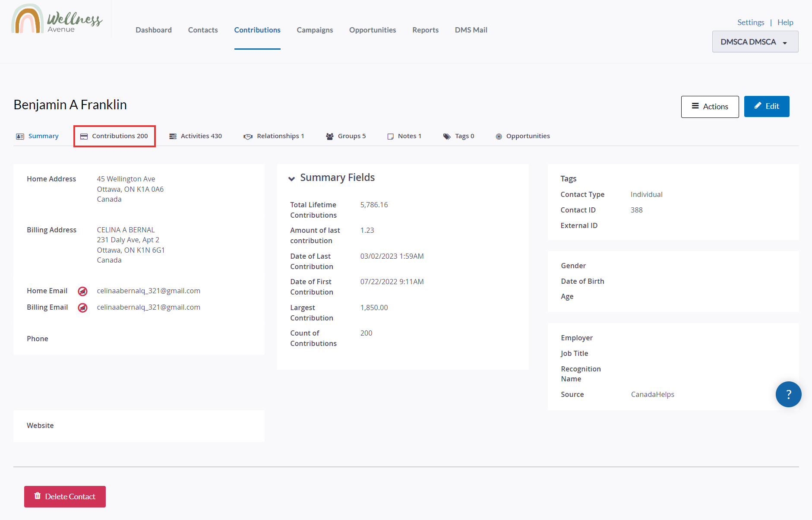The height and width of the screenshot is (520, 812).
Task: Open the DMSCA DMSCA user dropdown
Action: click(x=755, y=42)
